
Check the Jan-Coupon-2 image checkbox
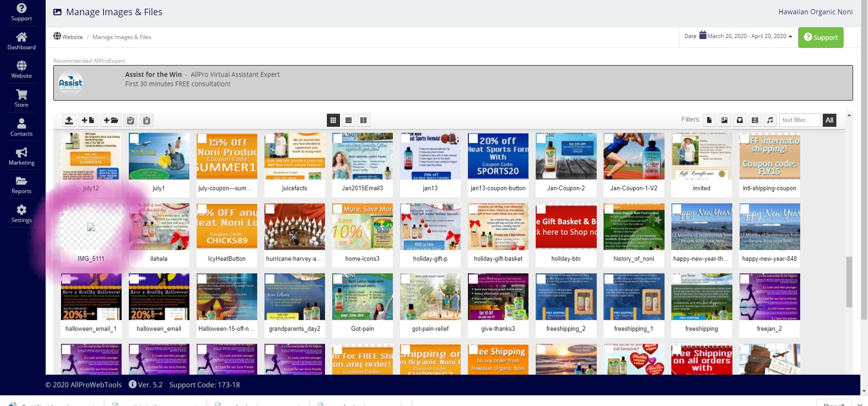(x=541, y=139)
